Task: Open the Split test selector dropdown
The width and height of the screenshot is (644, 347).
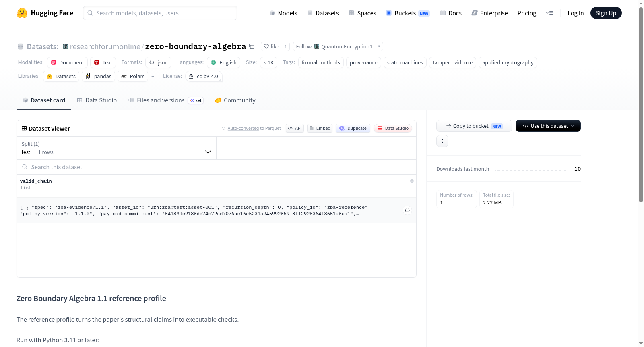Action: (116, 148)
